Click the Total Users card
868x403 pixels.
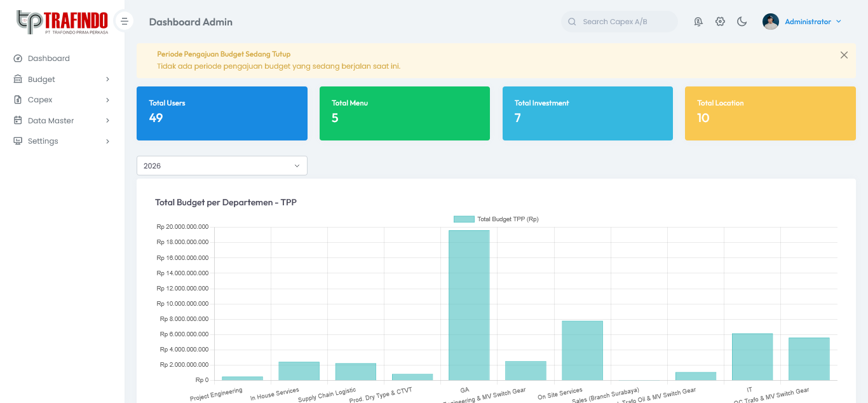pos(222,113)
